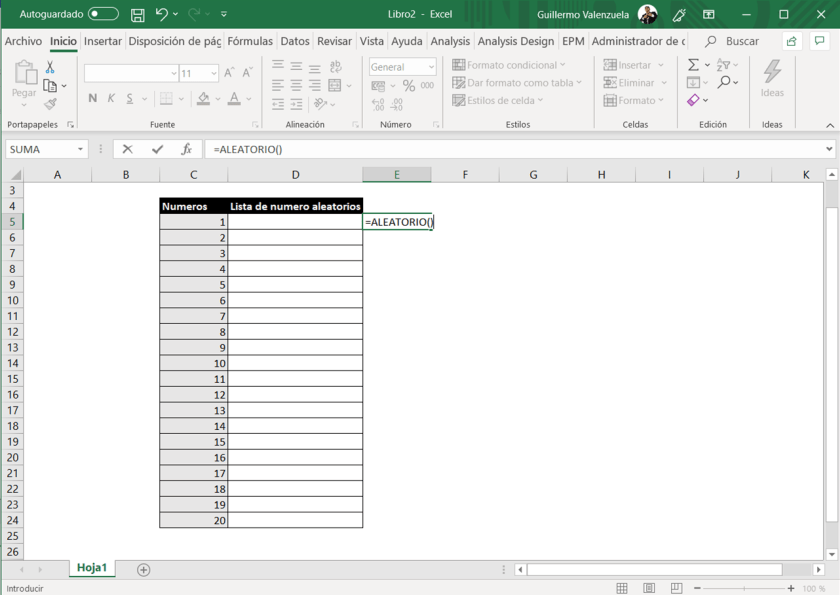This screenshot has width=840, height=595.
Task: Expand the font size dropdown
Action: click(213, 73)
